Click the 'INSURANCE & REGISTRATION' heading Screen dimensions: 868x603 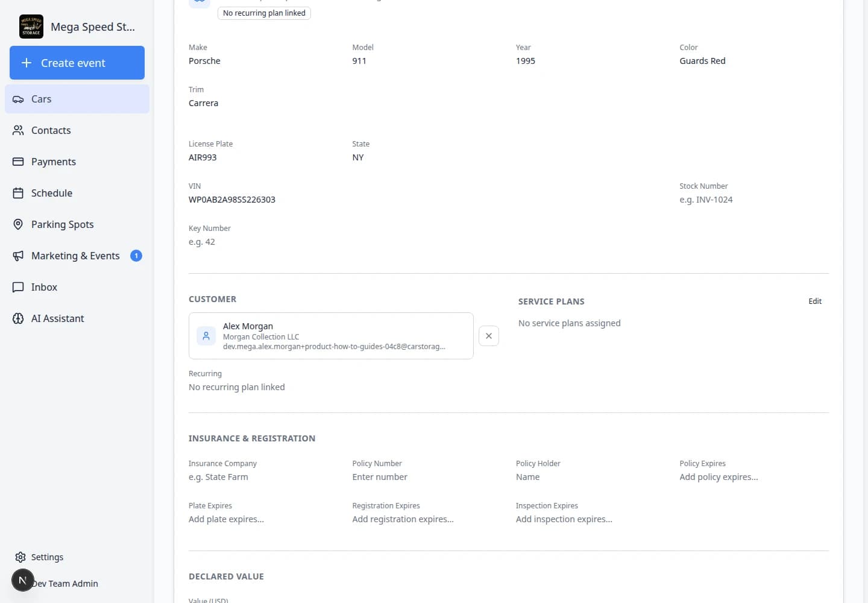(252, 438)
